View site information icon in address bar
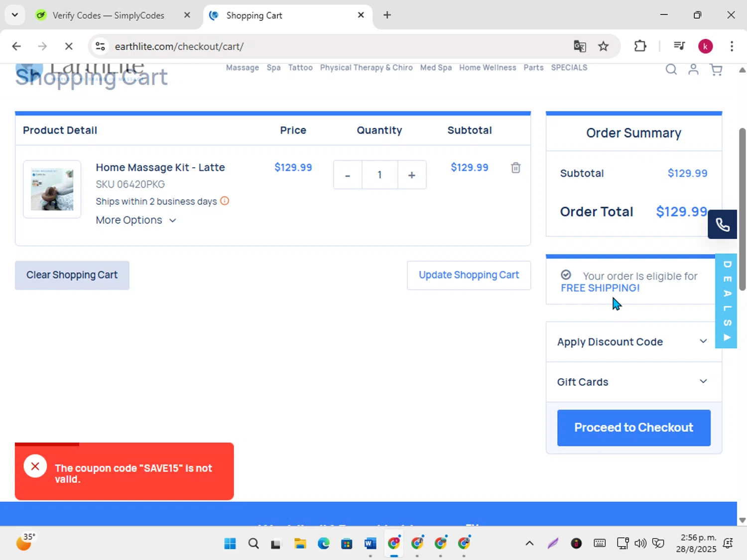 (100, 46)
